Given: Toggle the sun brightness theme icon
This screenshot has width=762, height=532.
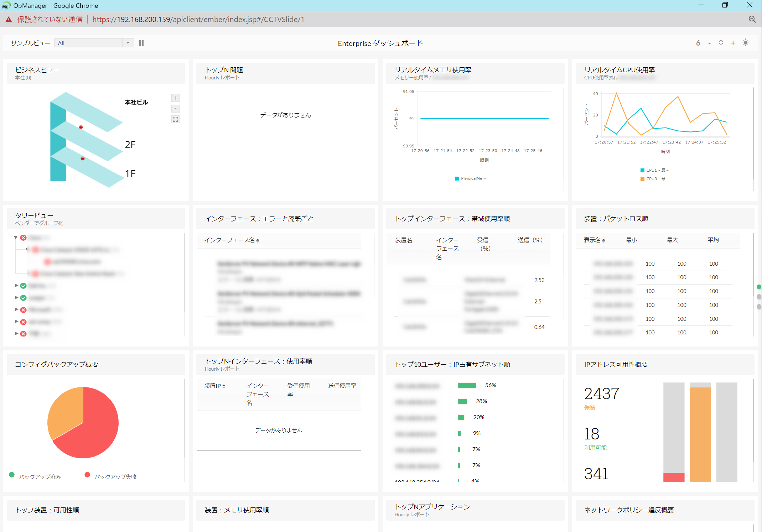Looking at the screenshot, I should [x=745, y=43].
